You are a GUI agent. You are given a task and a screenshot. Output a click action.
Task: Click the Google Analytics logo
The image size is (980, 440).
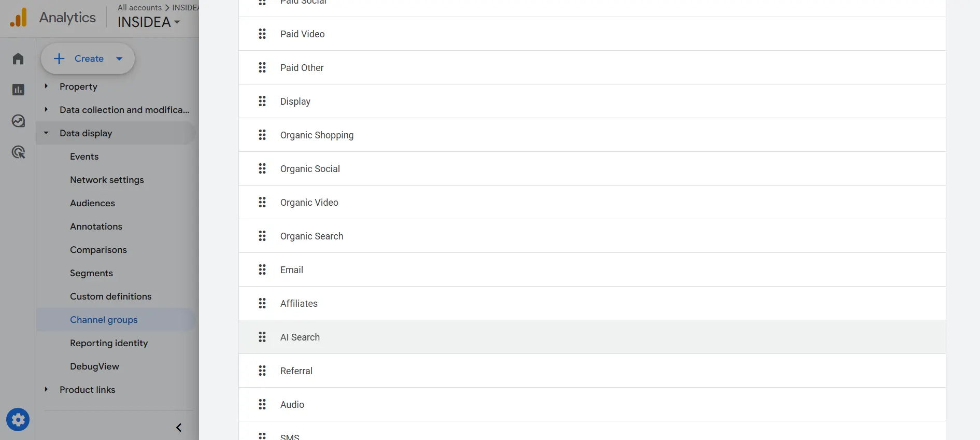tap(19, 17)
